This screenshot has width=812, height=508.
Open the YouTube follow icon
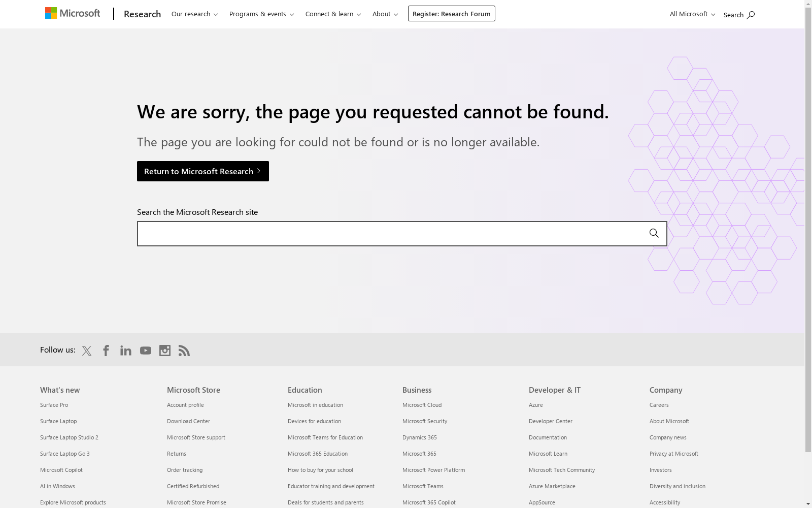click(146, 351)
